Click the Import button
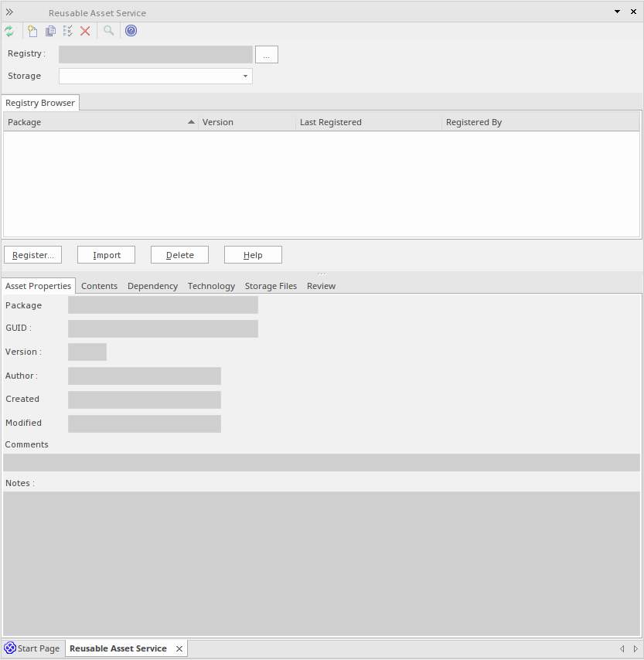 pos(106,255)
